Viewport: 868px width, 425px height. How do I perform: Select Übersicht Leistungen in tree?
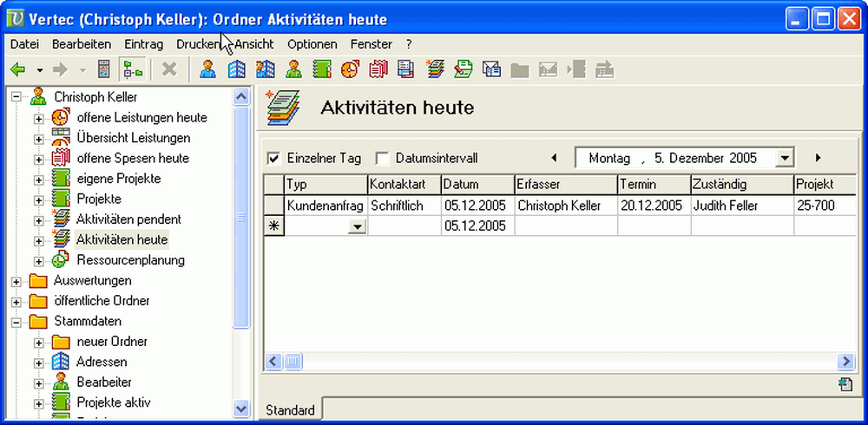[x=134, y=138]
